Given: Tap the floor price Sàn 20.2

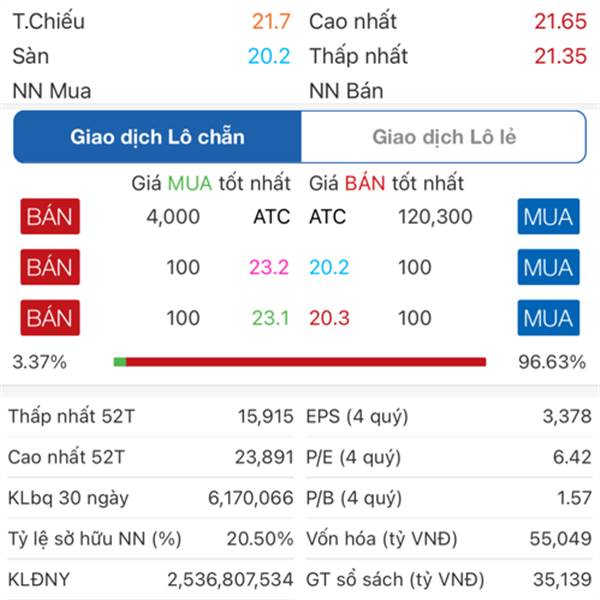Looking at the screenshot, I should tap(269, 56).
